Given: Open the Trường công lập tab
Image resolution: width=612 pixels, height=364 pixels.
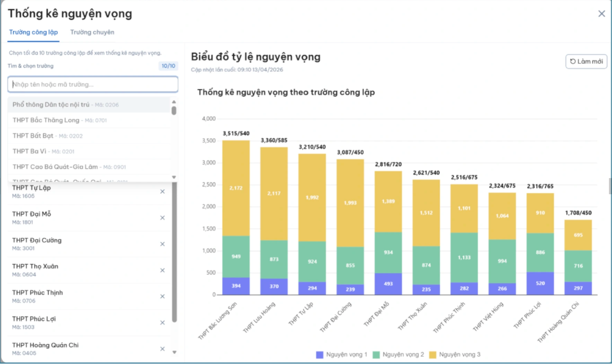Looking at the screenshot, I should click(33, 32).
